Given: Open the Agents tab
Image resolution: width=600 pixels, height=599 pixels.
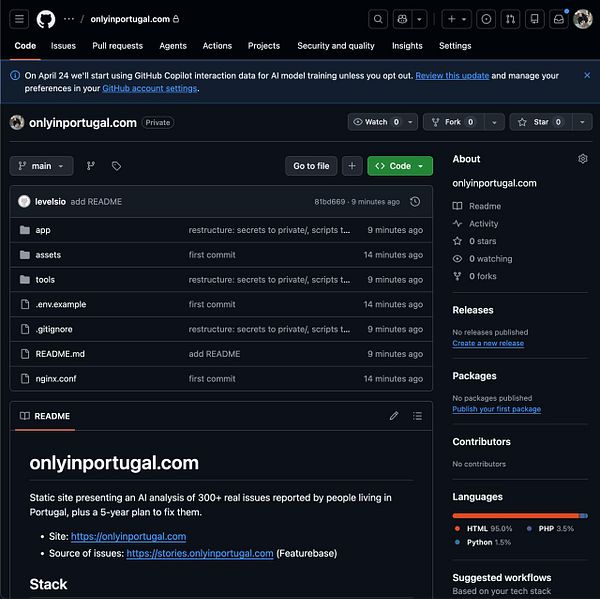Looking at the screenshot, I should [173, 46].
